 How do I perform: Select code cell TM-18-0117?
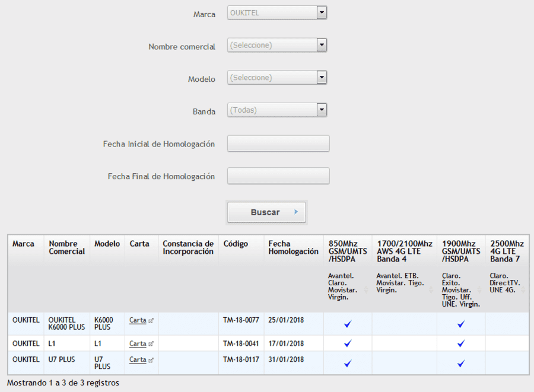241,359
